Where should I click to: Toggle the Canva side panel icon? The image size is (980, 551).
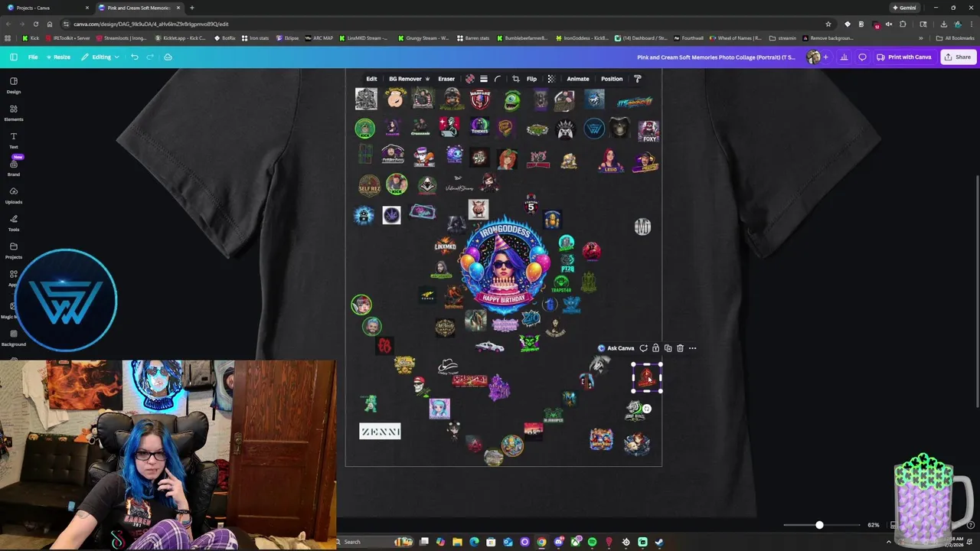13,57
